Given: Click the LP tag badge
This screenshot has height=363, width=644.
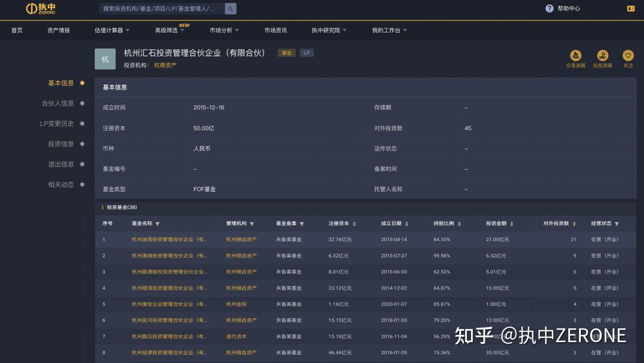Looking at the screenshot, I should tap(306, 53).
